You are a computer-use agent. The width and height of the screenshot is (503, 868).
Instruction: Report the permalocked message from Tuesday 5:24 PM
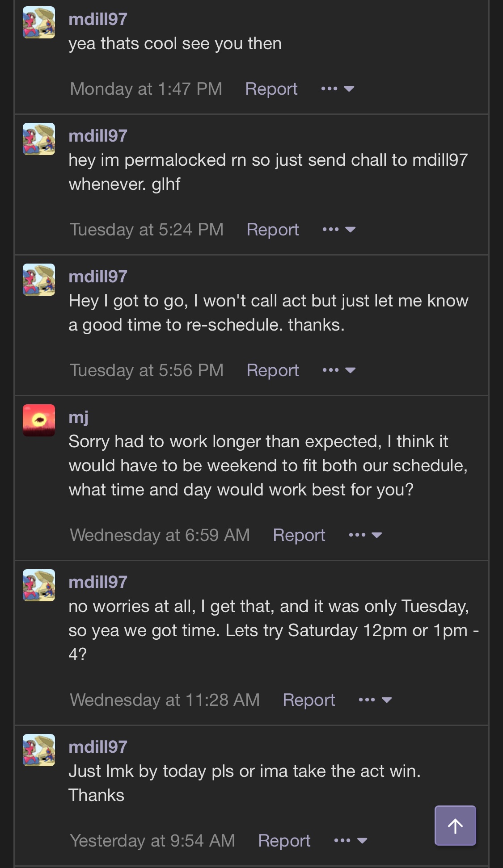pyautogui.click(x=272, y=230)
